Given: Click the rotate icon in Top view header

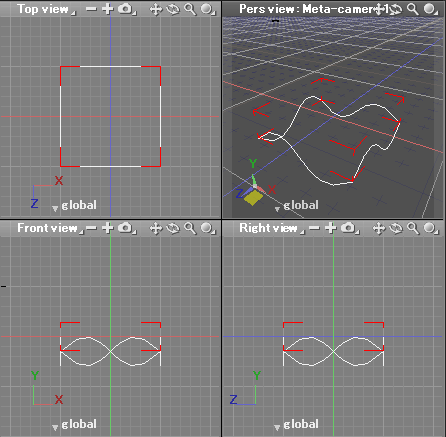Looking at the screenshot, I should coord(173,9).
